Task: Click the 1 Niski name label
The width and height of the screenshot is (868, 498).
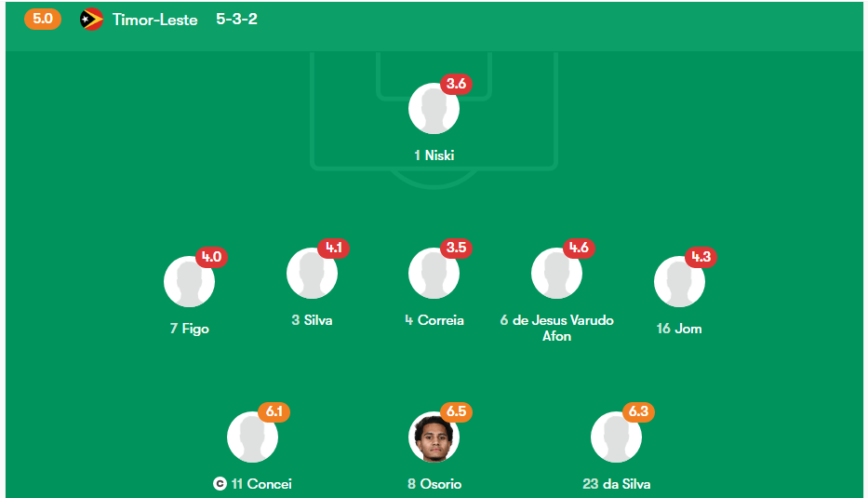Action: pos(434,155)
